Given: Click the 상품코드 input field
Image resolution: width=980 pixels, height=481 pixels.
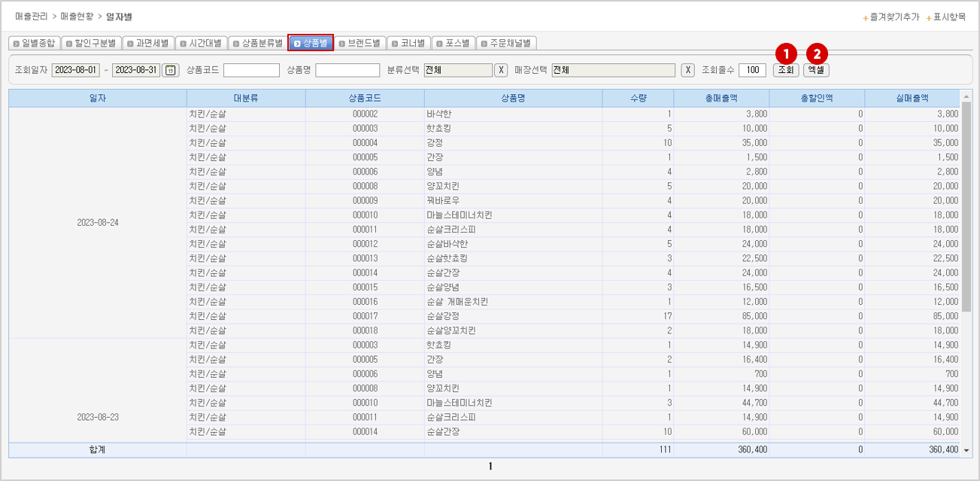Looking at the screenshot, I should point(251,70).
